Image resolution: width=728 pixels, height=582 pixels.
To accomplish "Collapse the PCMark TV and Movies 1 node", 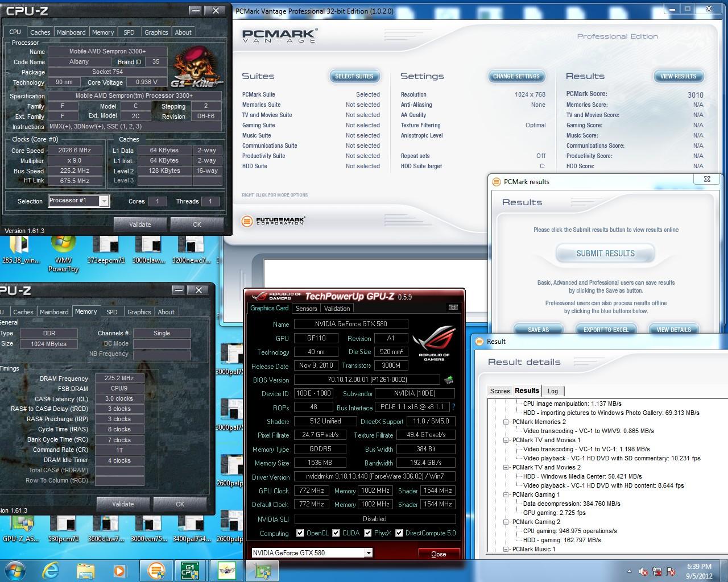I will [506, 440].
